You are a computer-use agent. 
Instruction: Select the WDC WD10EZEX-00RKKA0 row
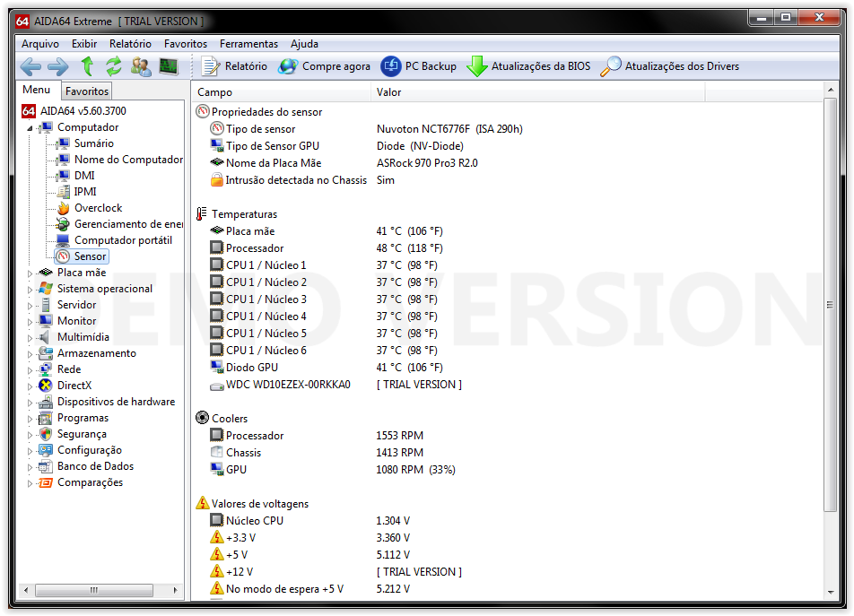tap(507, 385)
